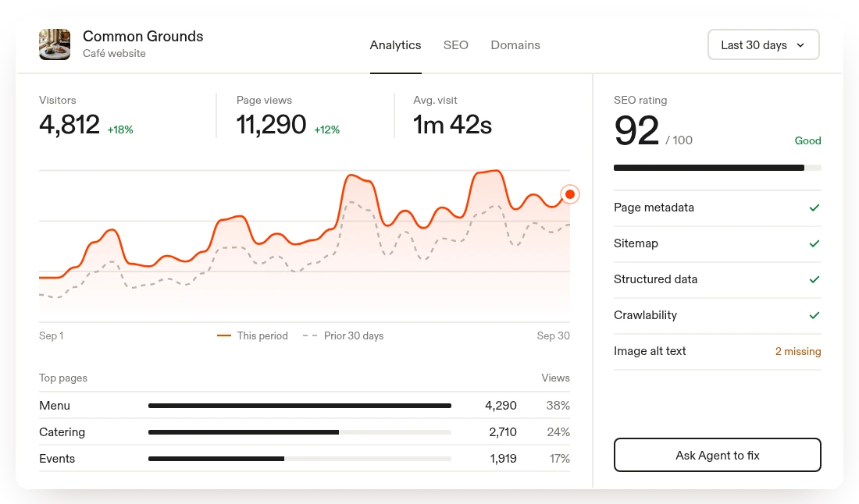
Task: Click the This period legend line icon
Action: tap(224, 335)
